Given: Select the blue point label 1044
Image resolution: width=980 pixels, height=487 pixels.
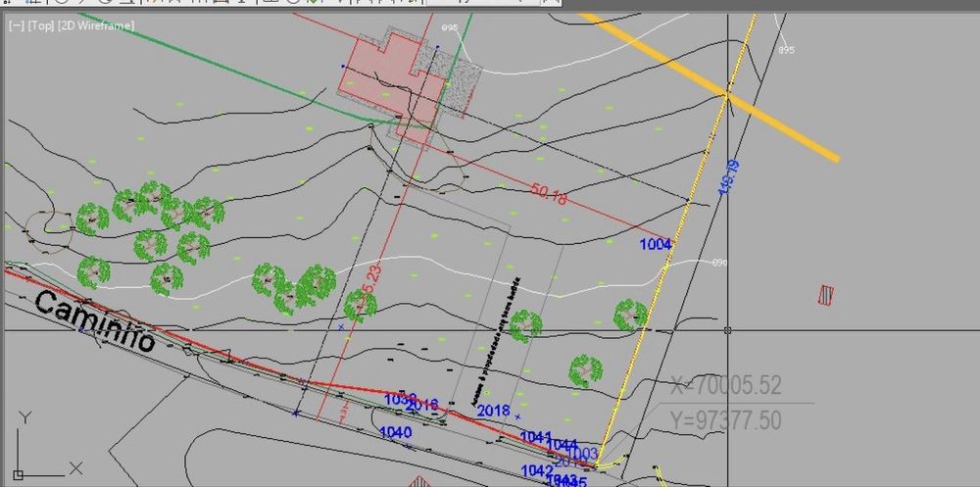Looking at the screenshot, I should (562, 445).
